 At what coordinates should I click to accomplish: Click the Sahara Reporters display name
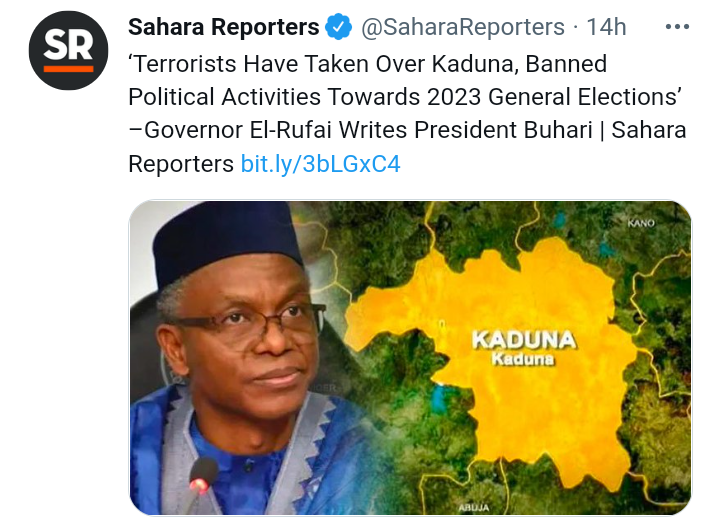[223, 27]
